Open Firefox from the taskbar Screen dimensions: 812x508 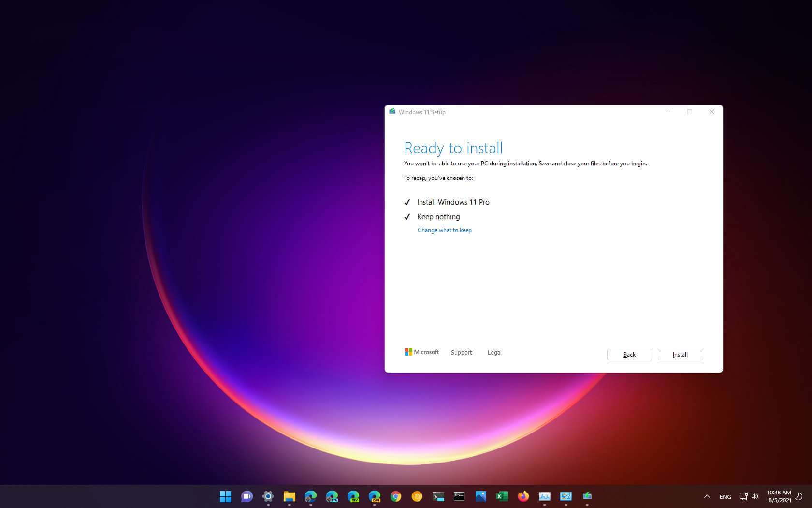pos(523,496)
